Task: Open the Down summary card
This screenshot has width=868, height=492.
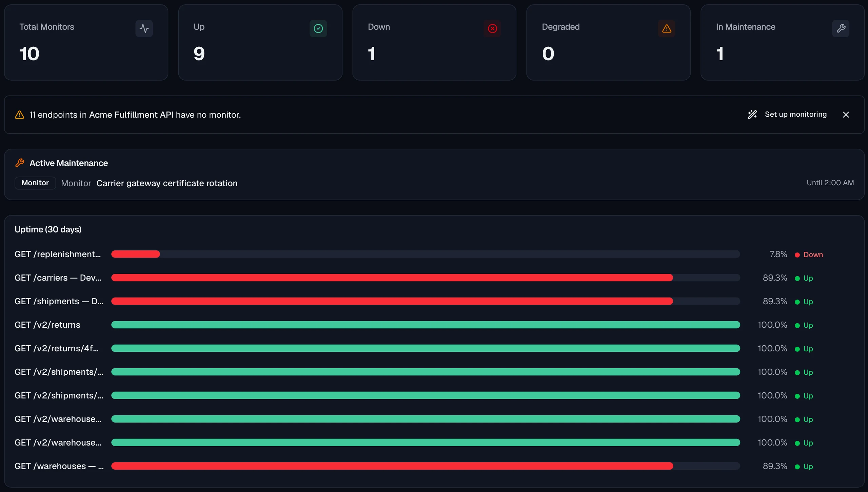Action: pyautogui.click(x=434, y=42)
